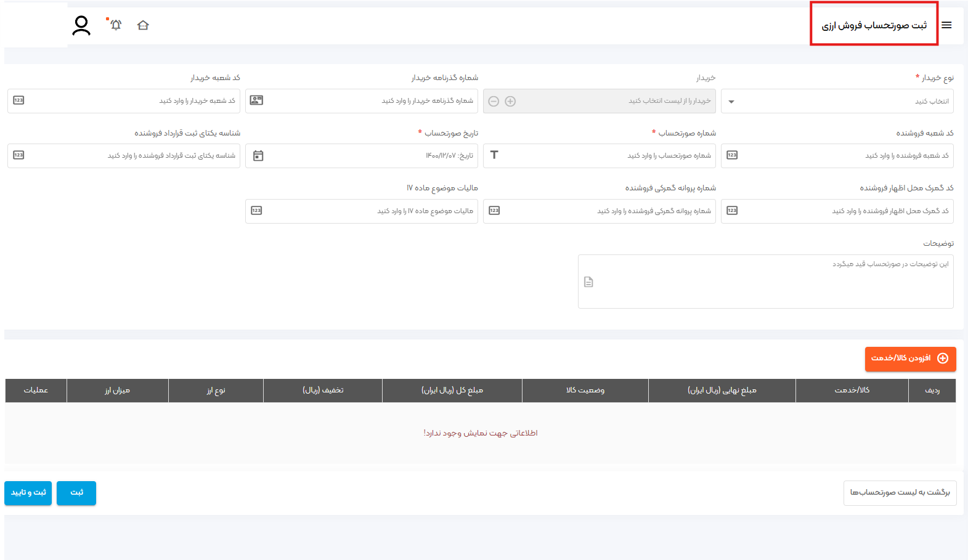Click مبلغ نهایی (ریال ایران) column header
This screenshot has width=968, height=560.
[722, 391]
